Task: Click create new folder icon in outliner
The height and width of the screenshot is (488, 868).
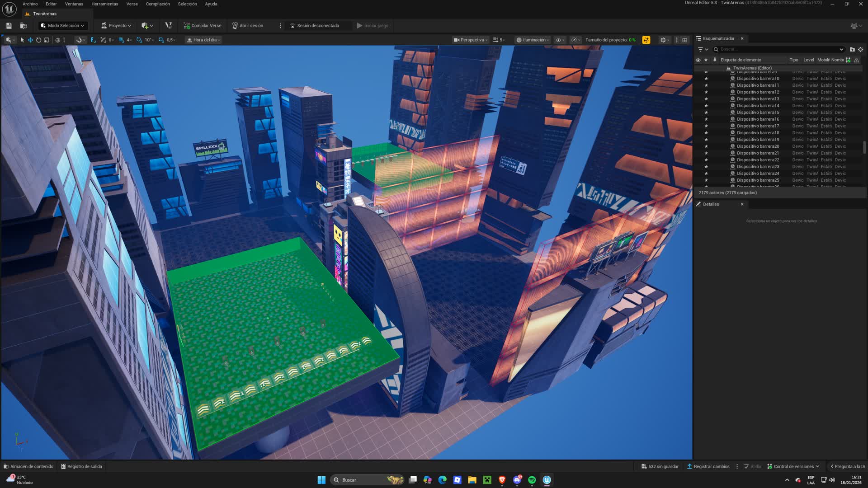Action: tap(852, 50)
